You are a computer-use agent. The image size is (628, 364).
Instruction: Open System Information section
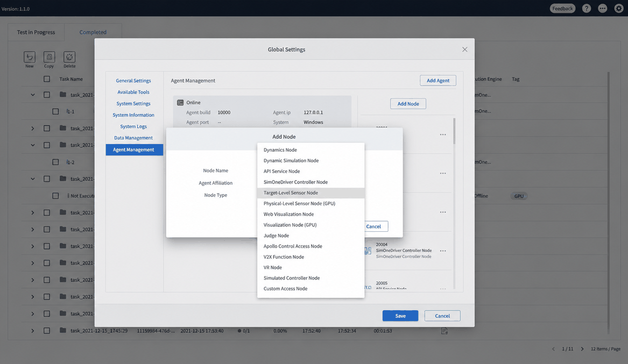pos(133,115)
